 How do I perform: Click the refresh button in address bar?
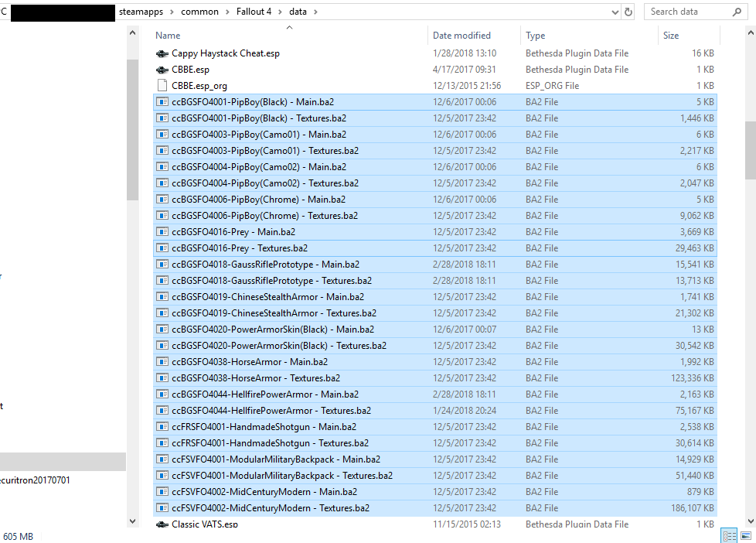628,12
